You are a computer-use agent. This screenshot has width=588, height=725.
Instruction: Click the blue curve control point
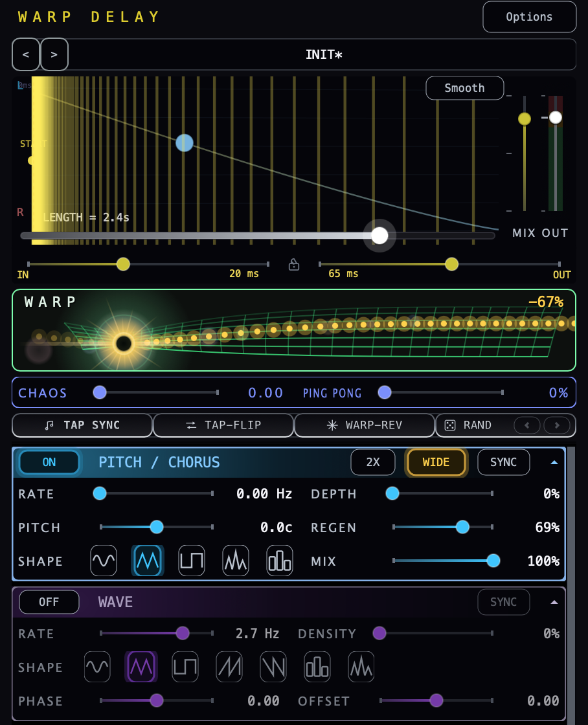click(185, 143)
